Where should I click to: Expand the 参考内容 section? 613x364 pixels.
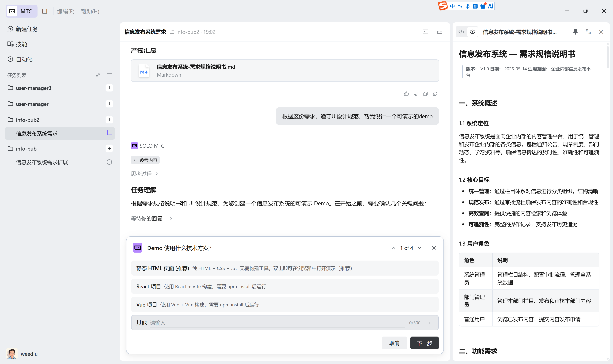pos(145,160)
